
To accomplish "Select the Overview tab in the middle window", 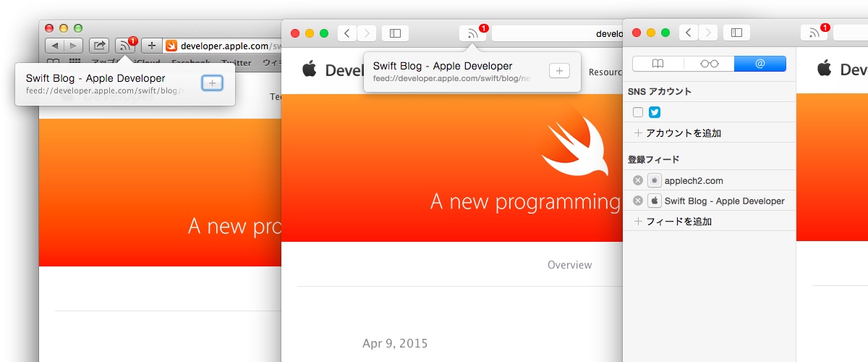I will (x=570, y=265).
